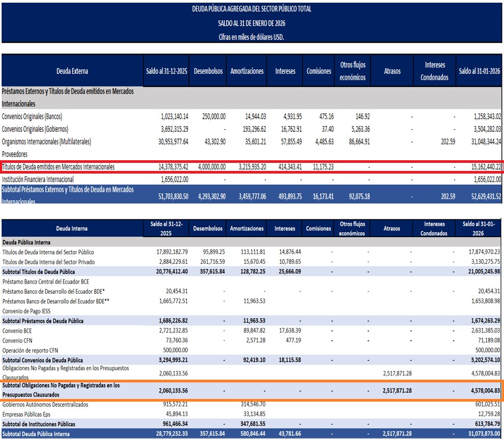Select the subtitle 'SALDO AL 31 DE ENERO DE 2026'

251,23
